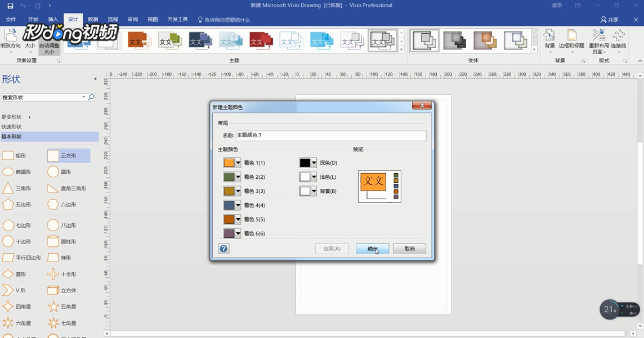Select the green theme thumbnail
This screenshot has height=338, width=644.
pos(169,40)
